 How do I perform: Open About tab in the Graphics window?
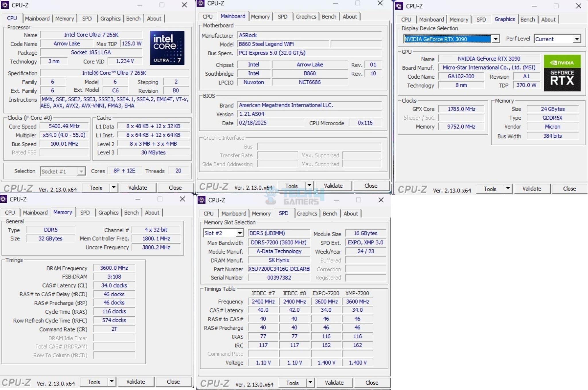click(x=548, y=19)
